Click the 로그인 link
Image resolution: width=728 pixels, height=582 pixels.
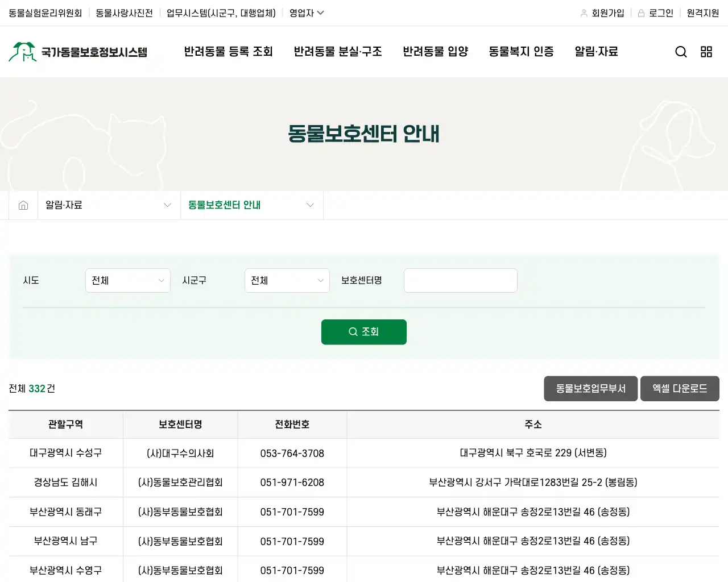661,13
